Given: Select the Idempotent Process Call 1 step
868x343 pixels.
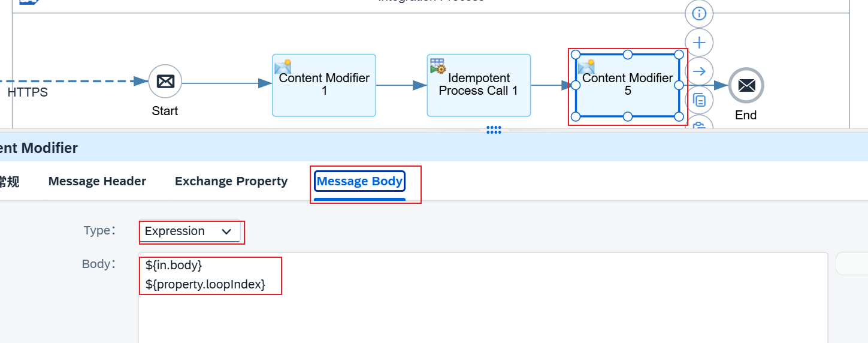Looking at the screenshot, I should pyautogui.click(x=479, y=85).
